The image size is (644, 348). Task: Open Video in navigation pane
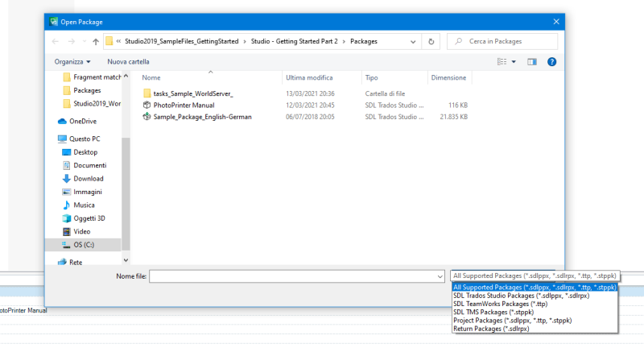pyautogui.click(x=82, y=231)
